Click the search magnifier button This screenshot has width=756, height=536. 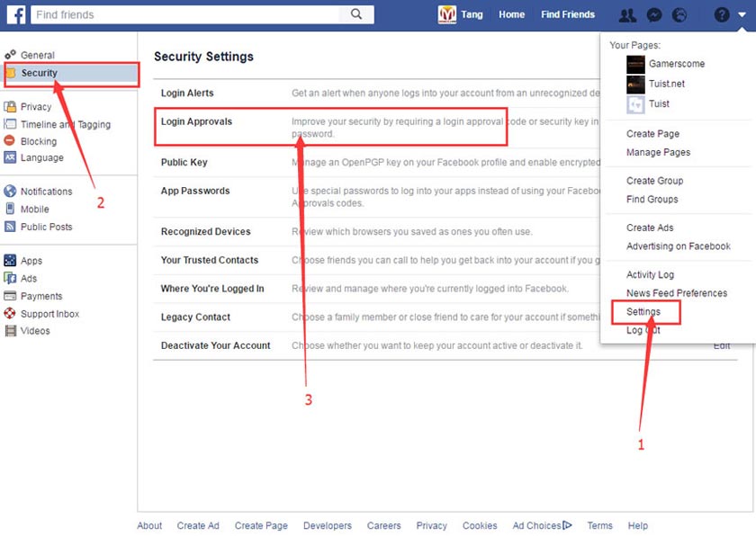pyautogui.click(x=356, y=14)
